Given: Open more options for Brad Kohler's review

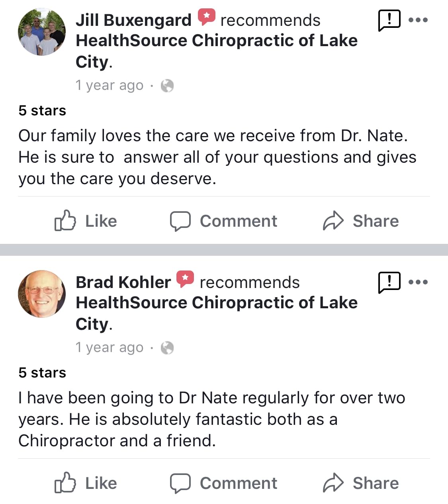Looking at the screenshot, I should click(418, 282).
